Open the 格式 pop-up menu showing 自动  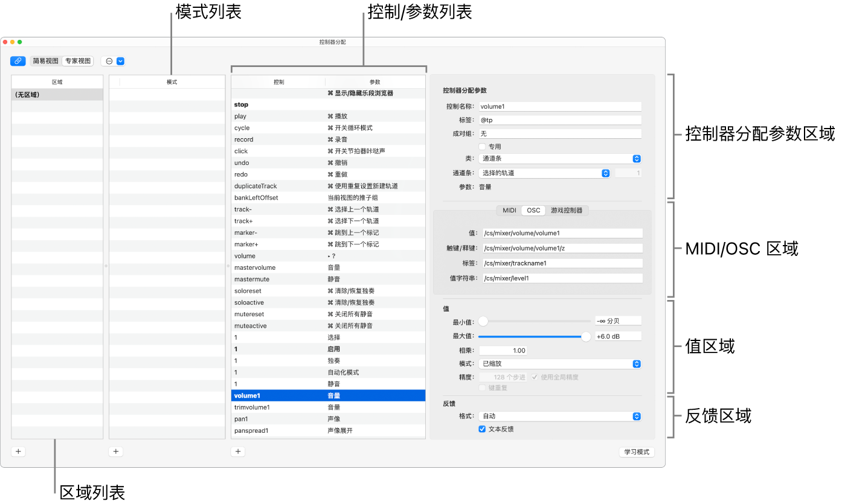(x=560, y=416)
